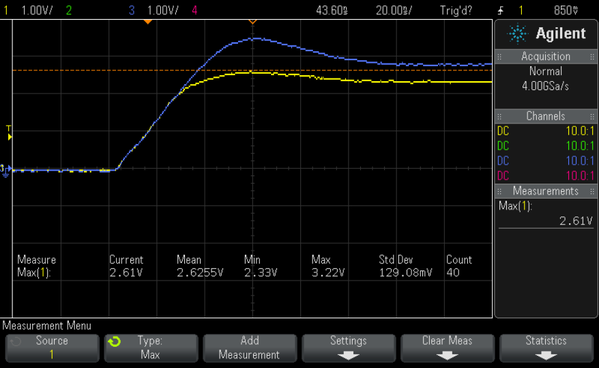Image resolution: width=599 pixels, height=368 pixels.
Task: Click the green channel 2 DC coupling entry
Action: [x=503, y=146]
